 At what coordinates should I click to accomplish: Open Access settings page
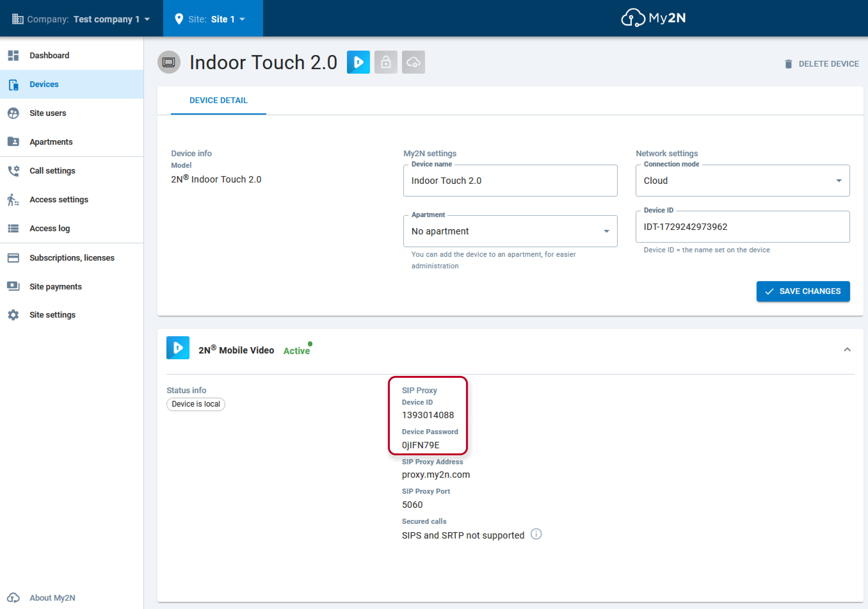click(72, 200)
